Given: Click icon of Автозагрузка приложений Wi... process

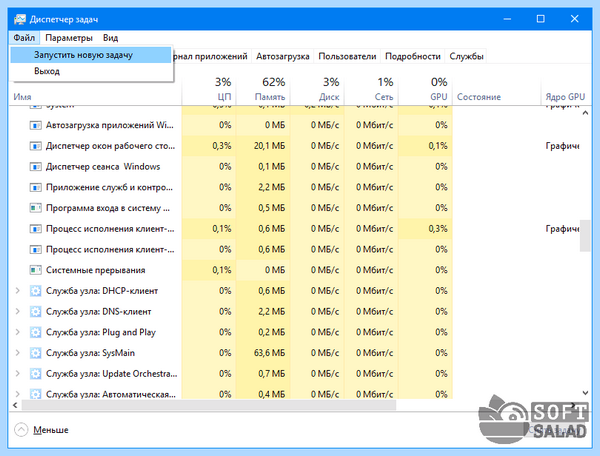Looking at the screenshot, I should point(36,125).
